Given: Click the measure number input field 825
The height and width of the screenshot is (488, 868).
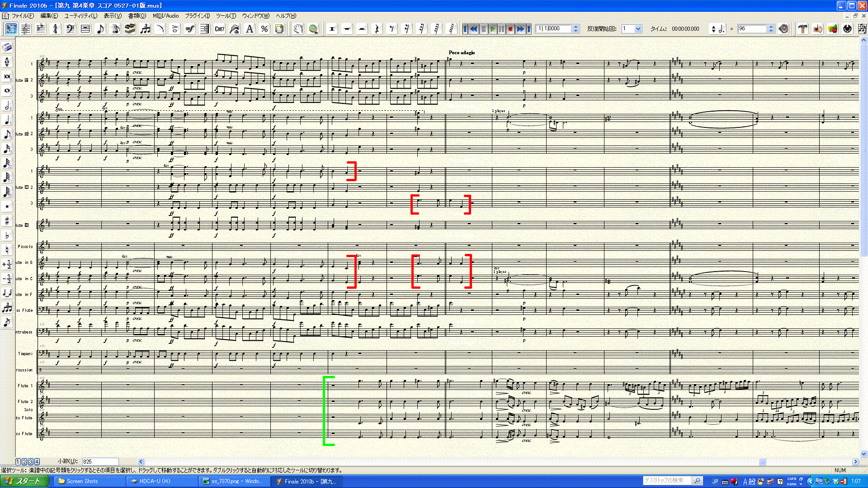Looking at the screenshot, I should (100, 462).
